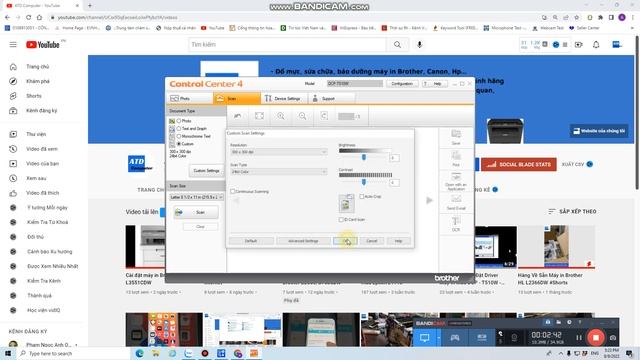This screenshot has height=360, width=640.
Task: Switch to the Device Settings tab
Action: point(283,98)
